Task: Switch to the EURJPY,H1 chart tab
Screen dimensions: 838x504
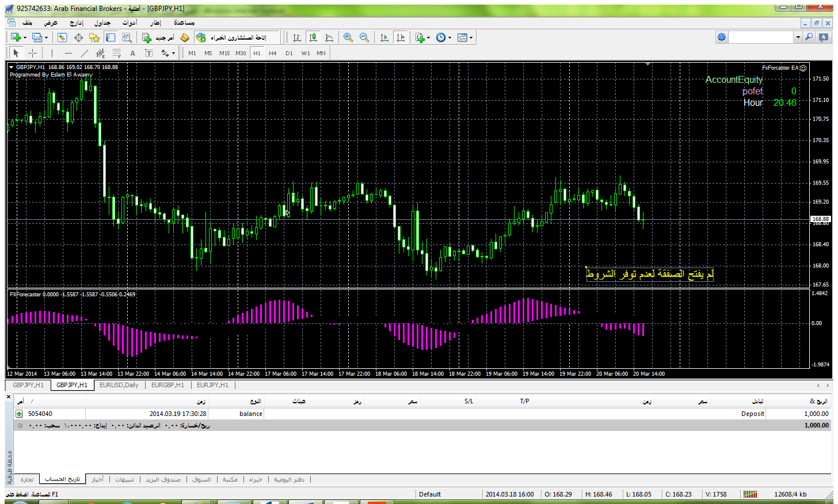Action: click(212, 385)
